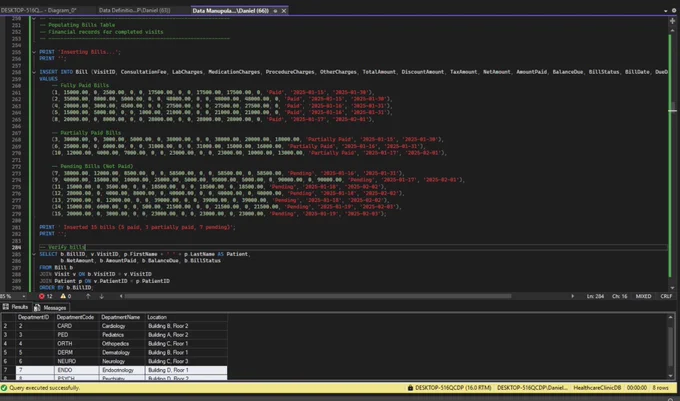Viewport: 680px width, 401px height.
Task: Select the DepartmentID column header
Action: point(33,317)
